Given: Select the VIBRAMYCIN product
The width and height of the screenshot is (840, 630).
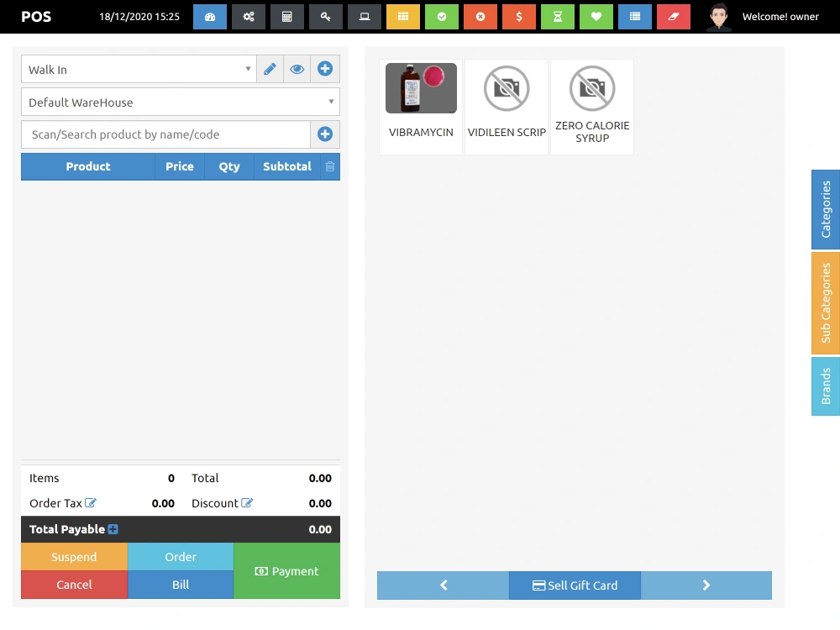Looking at the screenshot, I should 421,108.
